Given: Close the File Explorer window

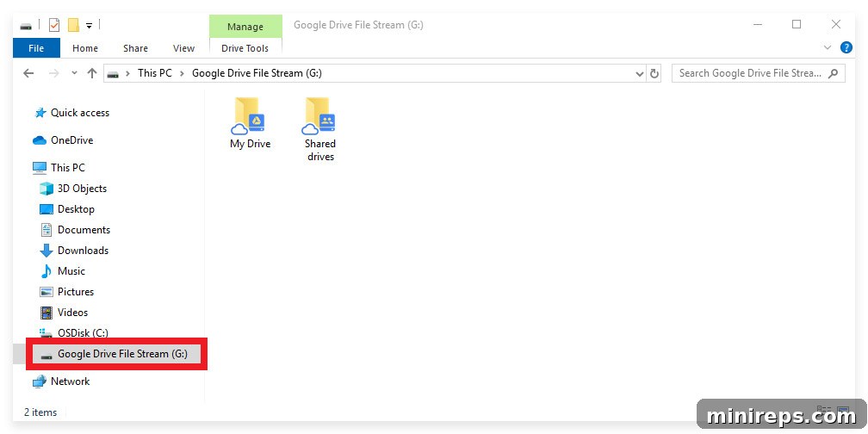Looking at the screenshot, I should coord(836,24).
